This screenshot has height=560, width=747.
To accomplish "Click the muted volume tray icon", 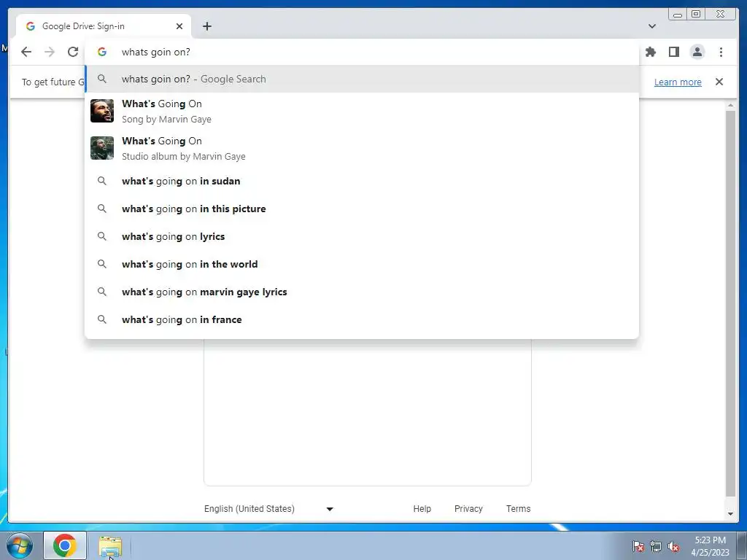I will tap(673, 546).
